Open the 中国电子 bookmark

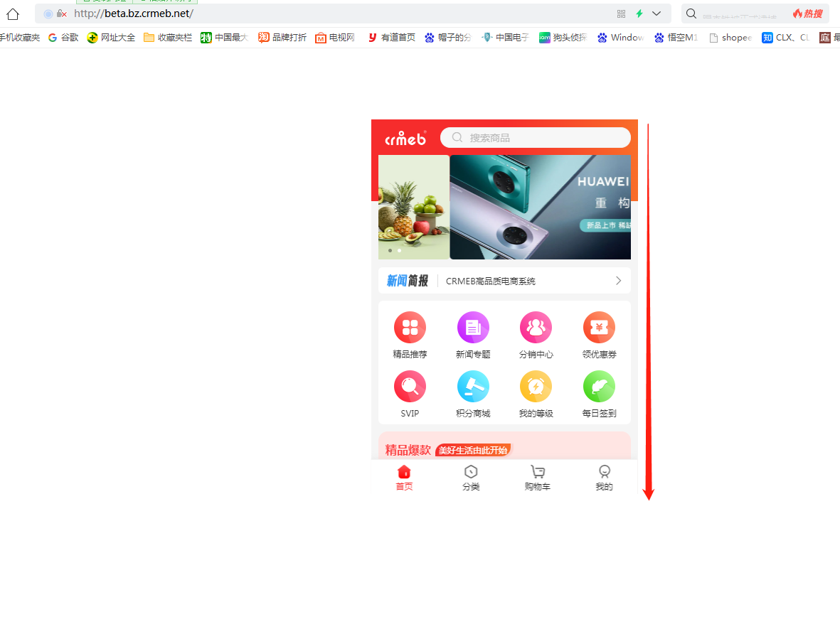click(x=505, y=38)
